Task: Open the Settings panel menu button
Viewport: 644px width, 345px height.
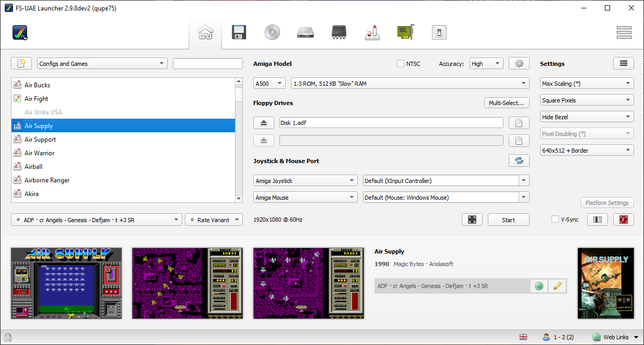Action: coord(624,64)
